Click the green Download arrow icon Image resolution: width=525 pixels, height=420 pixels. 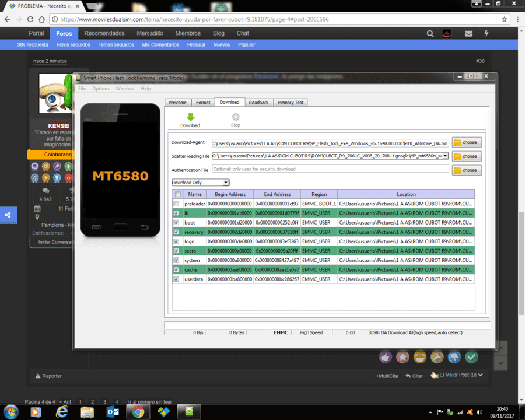pyautogui.click(x=191, y=117)
